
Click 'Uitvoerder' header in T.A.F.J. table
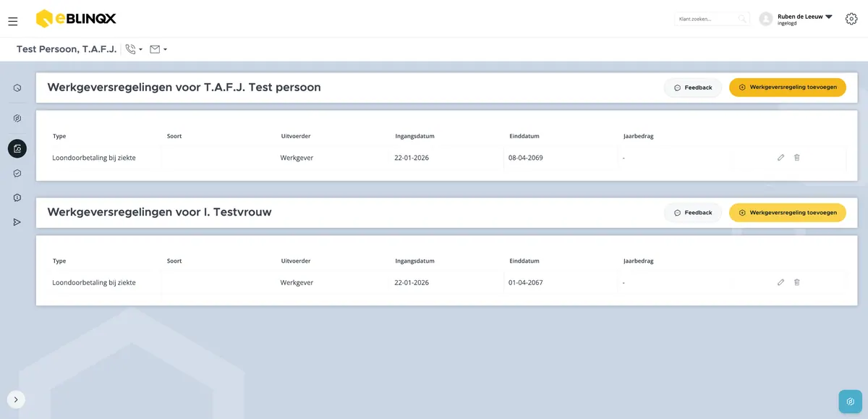tap(296, 136)
